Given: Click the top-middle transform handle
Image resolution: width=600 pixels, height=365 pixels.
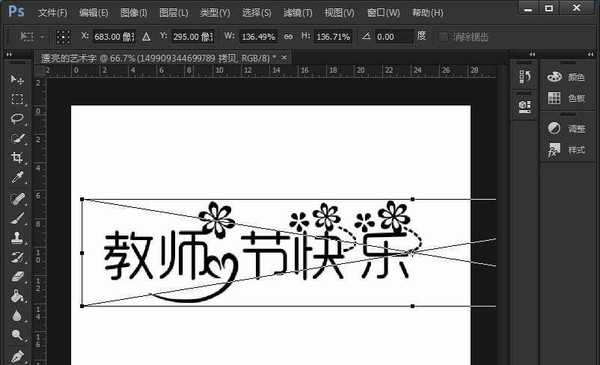Looking at the screenshot, I should point(412,199).
